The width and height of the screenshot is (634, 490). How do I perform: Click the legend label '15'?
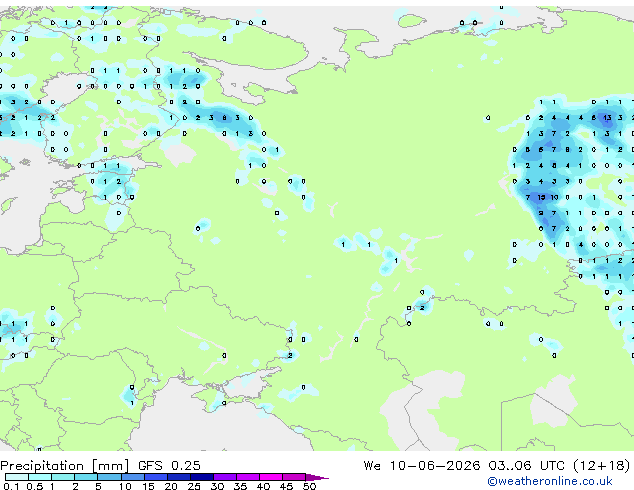tap(148, 486)
